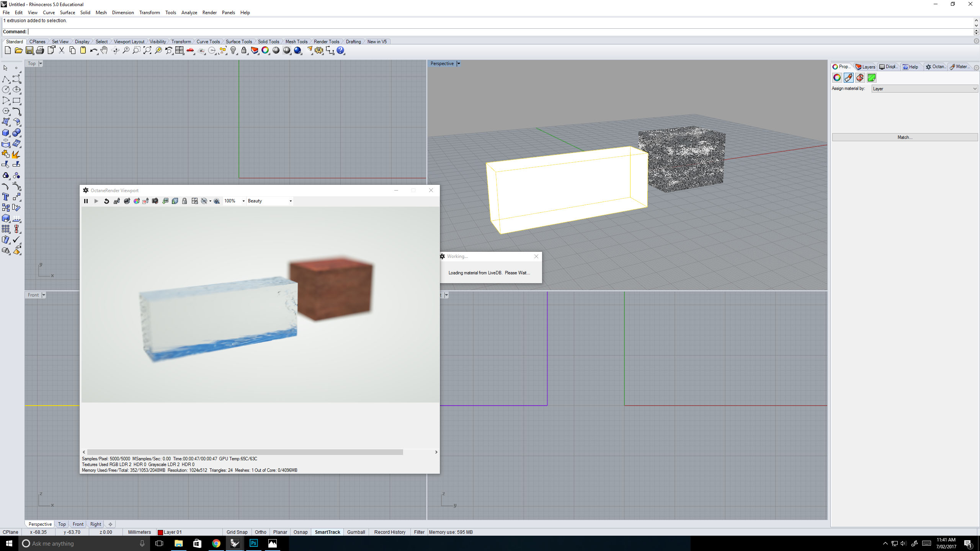
Task: Switch to the Render Tools tab
Action: 326,41
